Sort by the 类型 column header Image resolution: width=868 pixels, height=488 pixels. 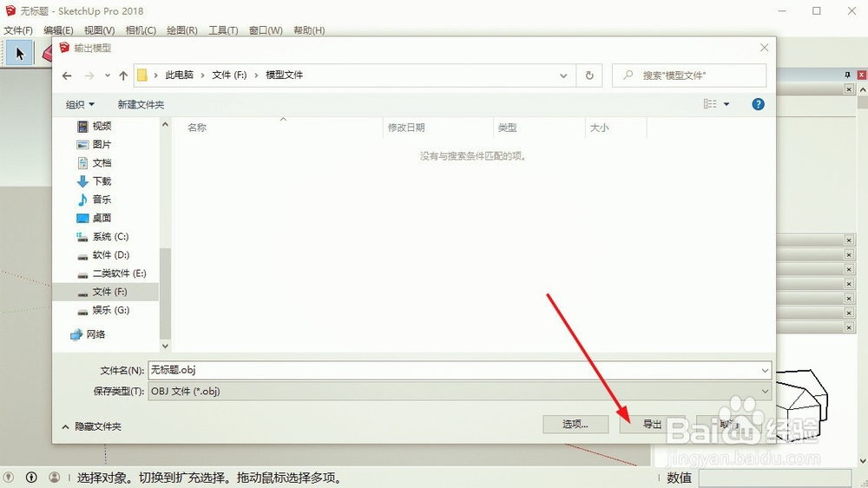click(507, 128)
